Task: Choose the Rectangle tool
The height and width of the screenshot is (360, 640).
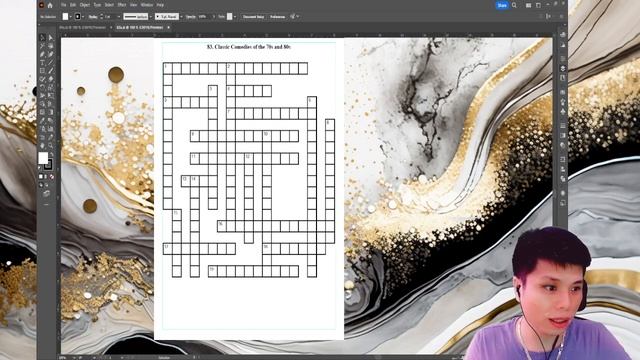Action: pos(42,71)
